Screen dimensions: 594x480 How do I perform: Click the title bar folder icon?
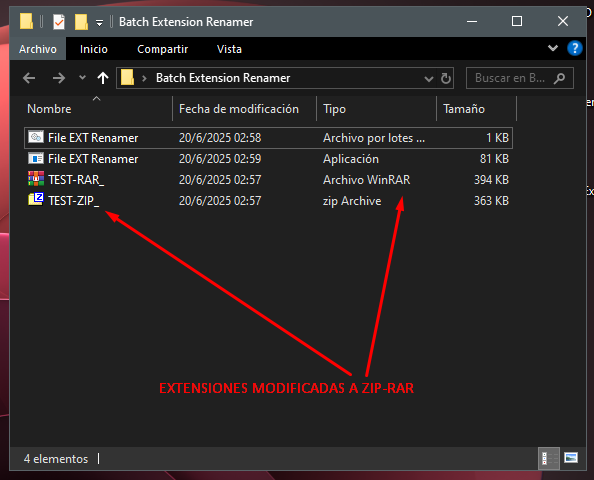27,21
